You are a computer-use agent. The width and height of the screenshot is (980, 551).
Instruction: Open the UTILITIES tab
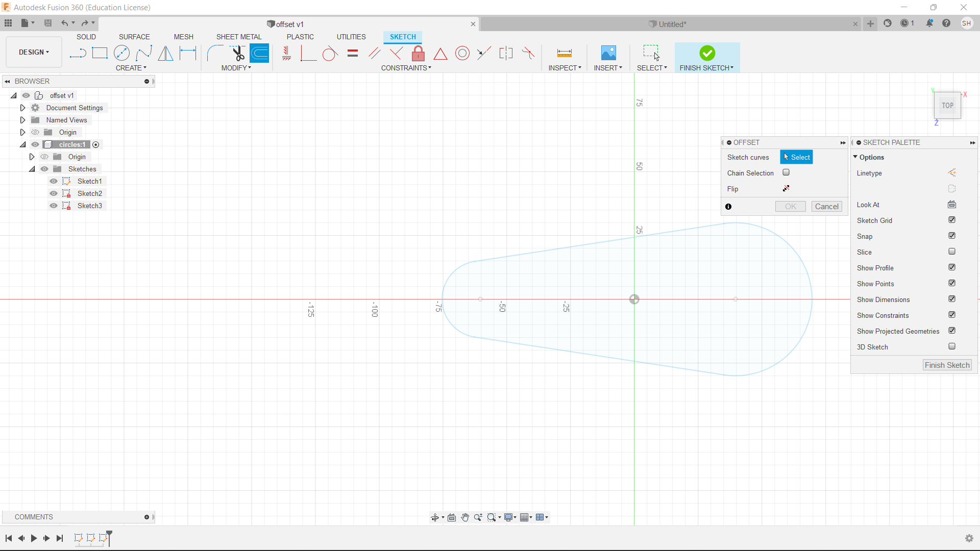click(x=351, y=36)
